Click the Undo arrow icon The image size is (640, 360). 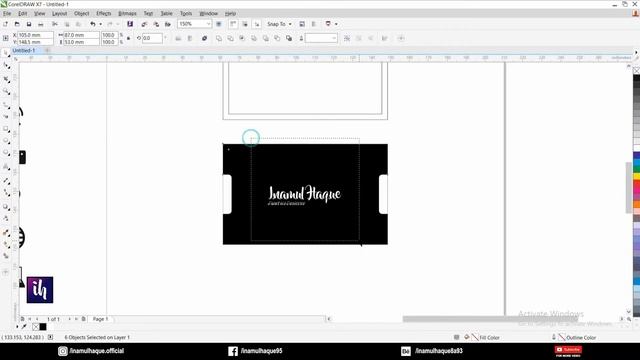(x=93, y=24)
